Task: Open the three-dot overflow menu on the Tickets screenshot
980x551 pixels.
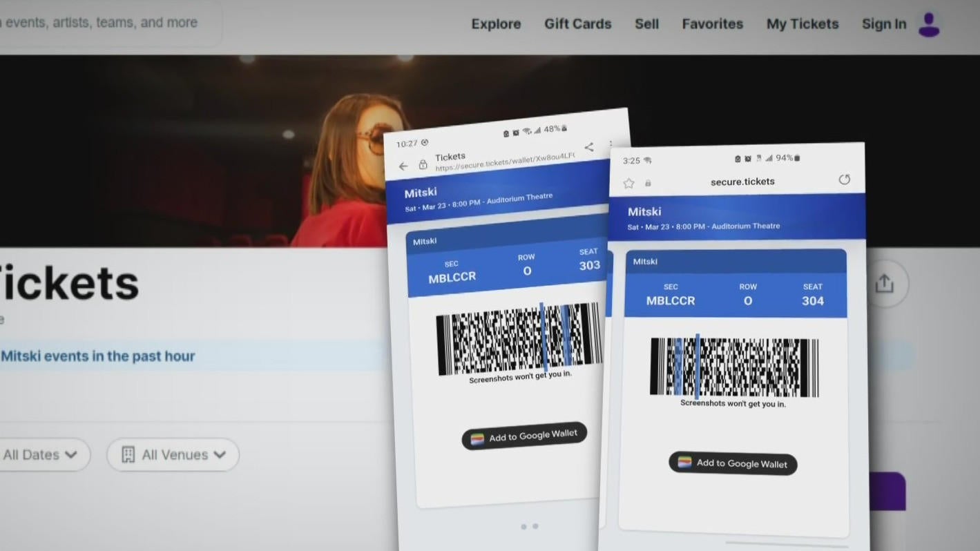Action: [x=611, y=144]
